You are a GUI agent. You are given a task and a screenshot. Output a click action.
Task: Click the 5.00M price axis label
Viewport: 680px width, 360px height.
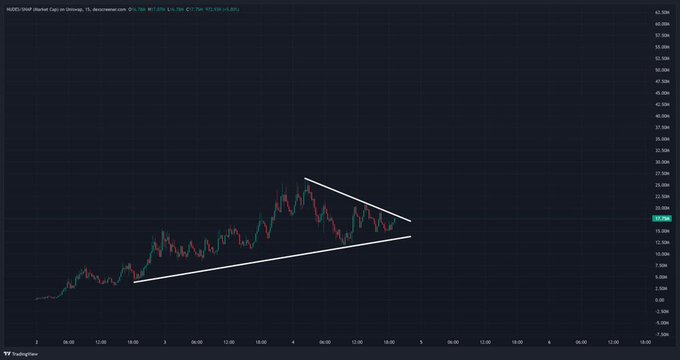662,277
